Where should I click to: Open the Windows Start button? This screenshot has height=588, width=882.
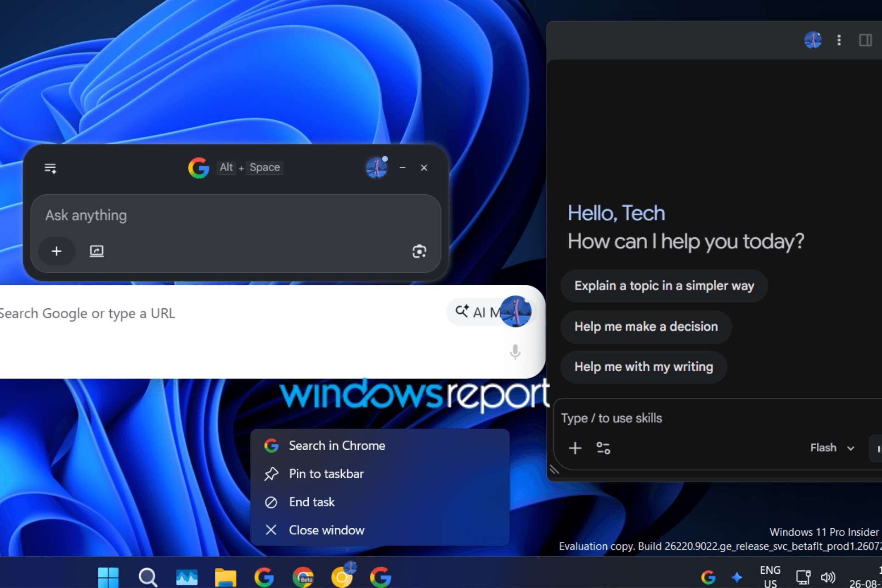pyautogui.click(x=108, y=577)
